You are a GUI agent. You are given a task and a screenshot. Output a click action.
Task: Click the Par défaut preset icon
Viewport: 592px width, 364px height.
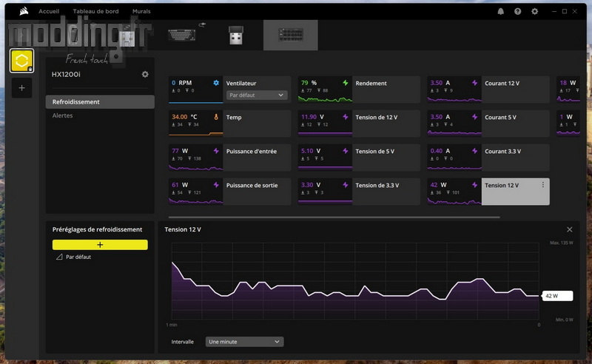59,257
